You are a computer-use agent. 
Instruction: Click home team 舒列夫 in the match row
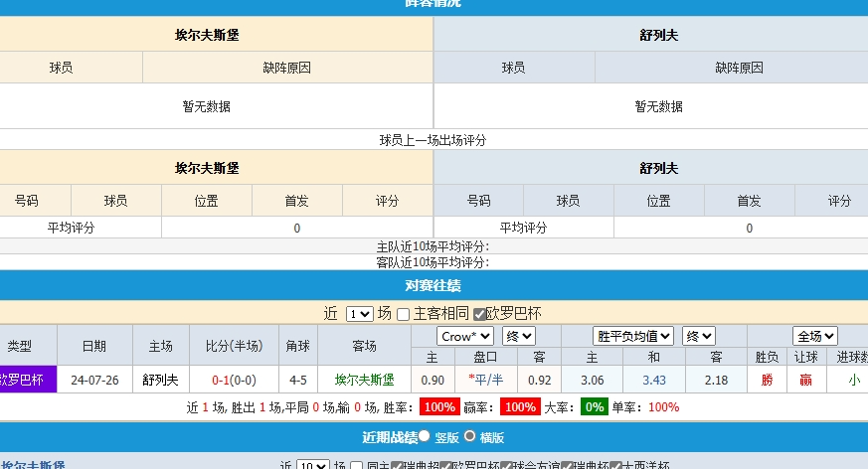coord(160,380)
